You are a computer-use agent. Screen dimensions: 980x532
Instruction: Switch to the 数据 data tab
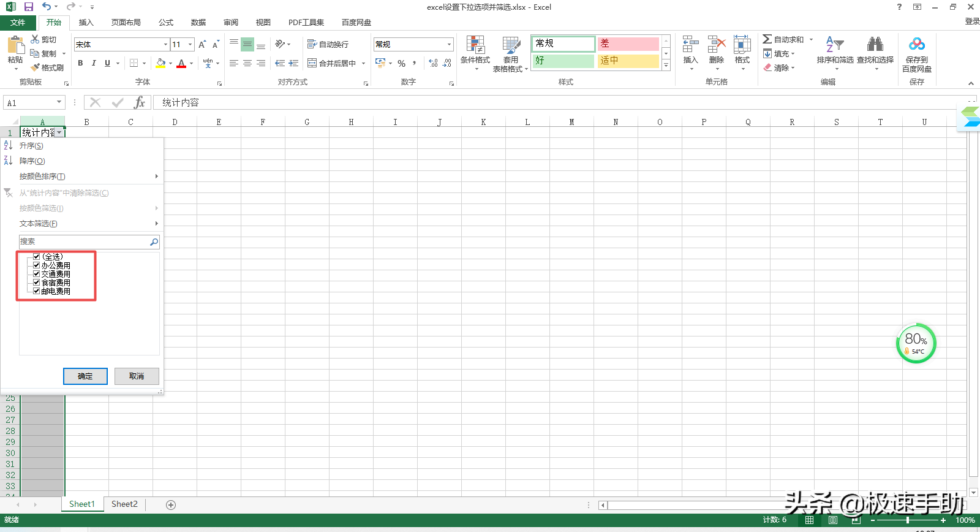pos(198,22)
